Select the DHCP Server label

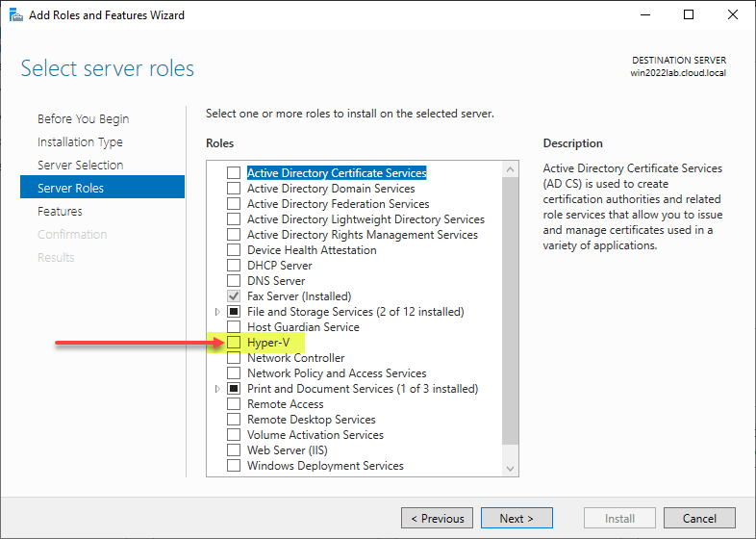(280, 266)
